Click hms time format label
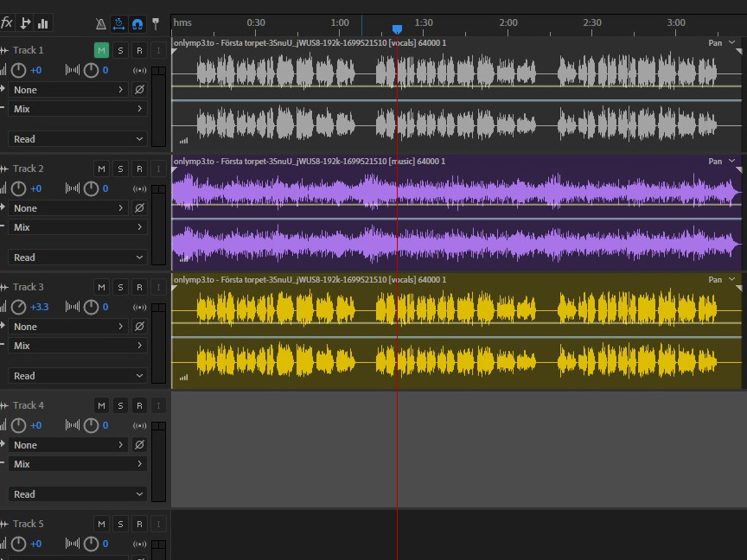Image resolution: width=747 pixels, height=560 pixels. 182,22
